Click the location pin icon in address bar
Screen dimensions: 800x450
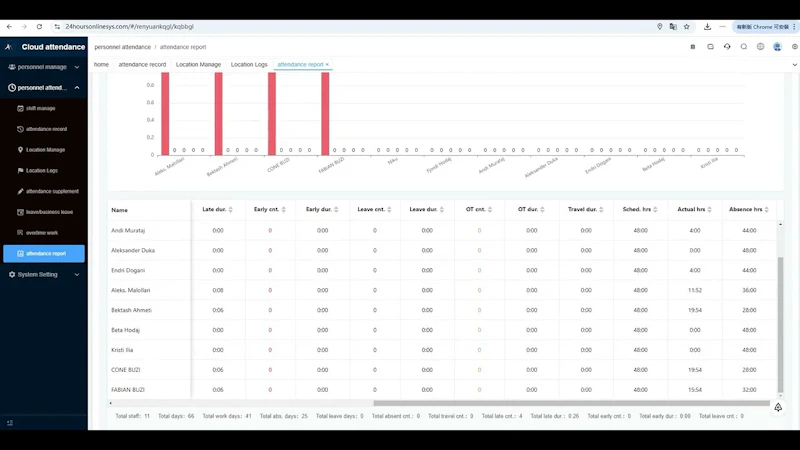660,27
